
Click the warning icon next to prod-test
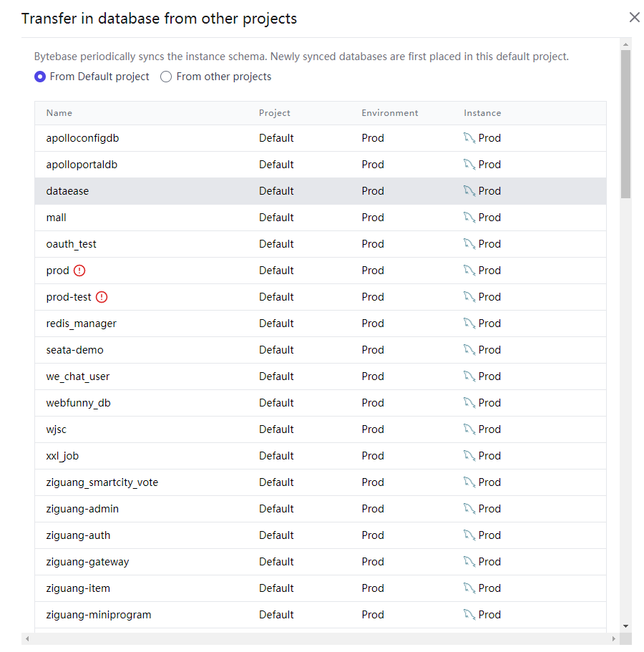102,297
